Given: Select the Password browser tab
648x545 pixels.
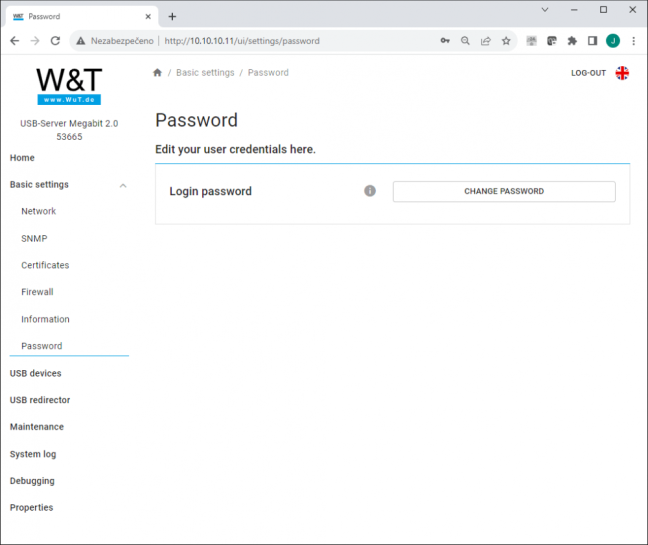Looking at the screenshot, I should tap(82, 17).
